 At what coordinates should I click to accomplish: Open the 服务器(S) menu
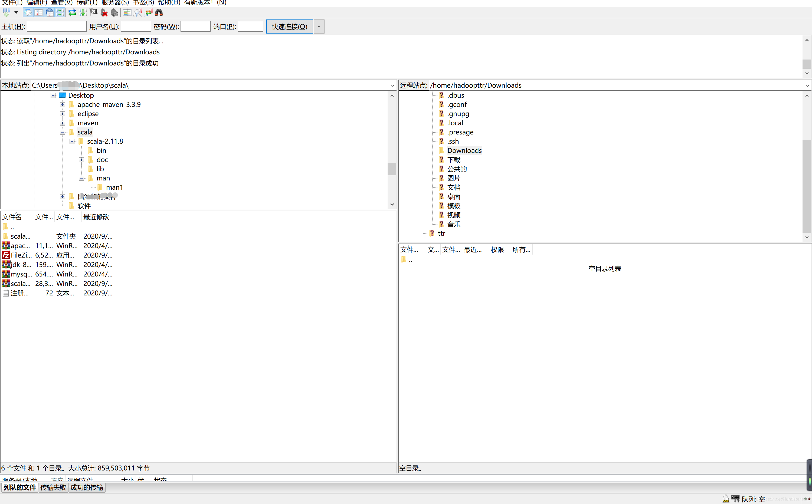tap(115, 3)
